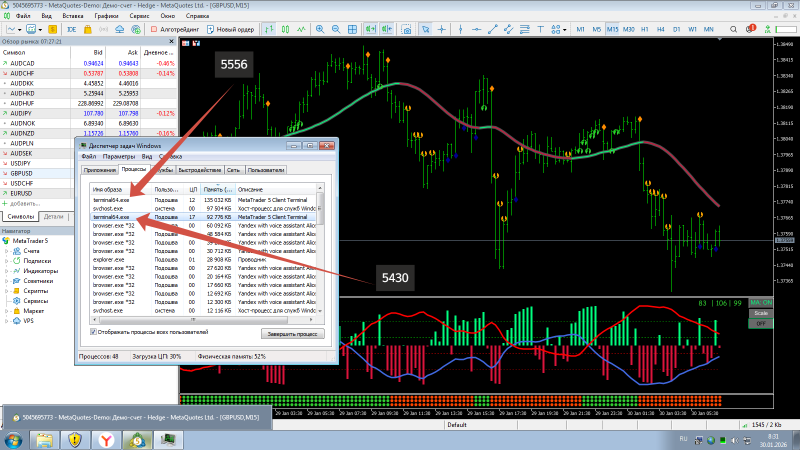Open the Market shopping bag icon
Viewport: 800px width, 450px height.
(x=88, y=30)
